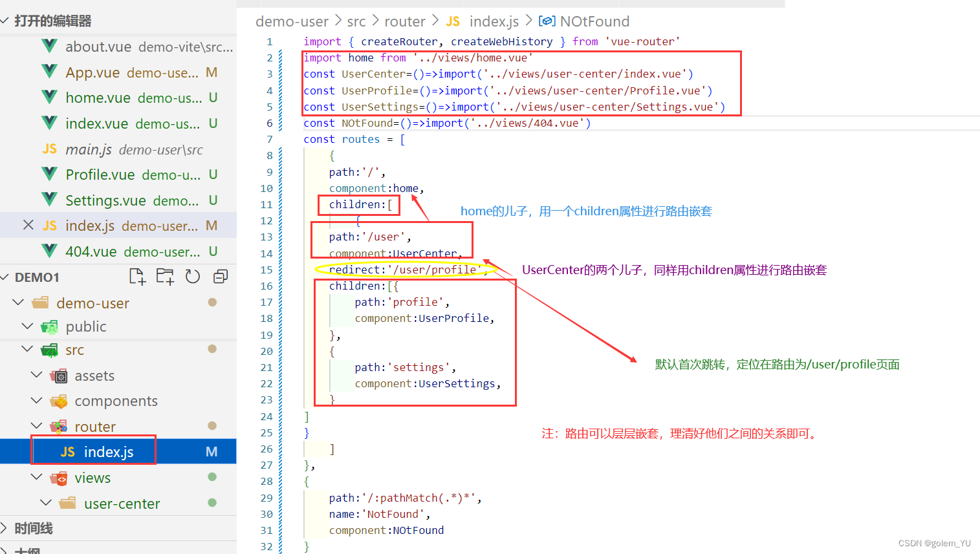Collapse the src folder
Screen dimensions: 980x554
pos(27,350)
